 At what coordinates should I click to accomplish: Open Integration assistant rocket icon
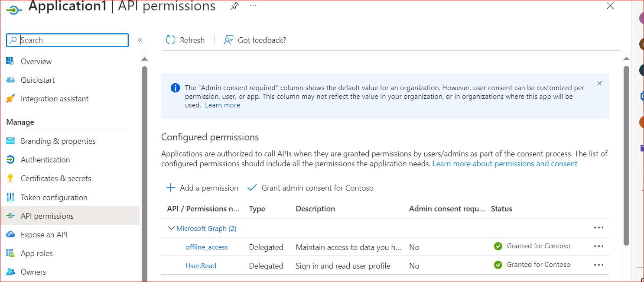(10, 99)
